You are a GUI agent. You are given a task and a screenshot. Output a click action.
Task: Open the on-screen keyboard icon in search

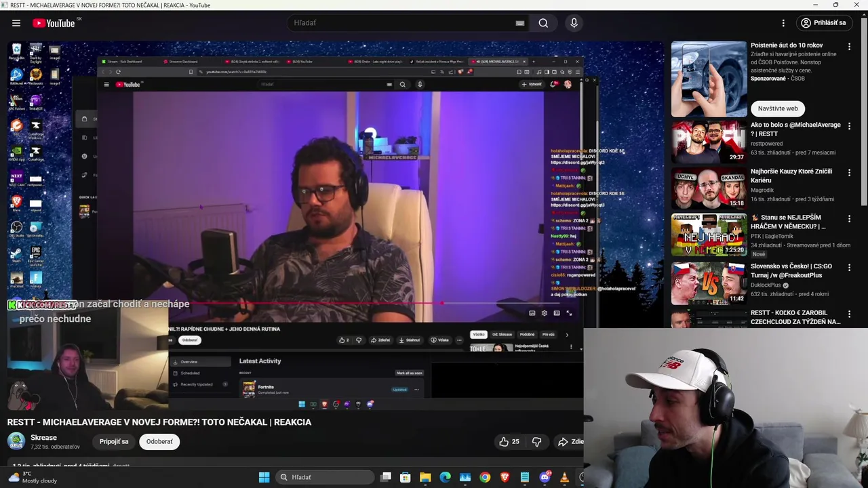tap(520, 23)
